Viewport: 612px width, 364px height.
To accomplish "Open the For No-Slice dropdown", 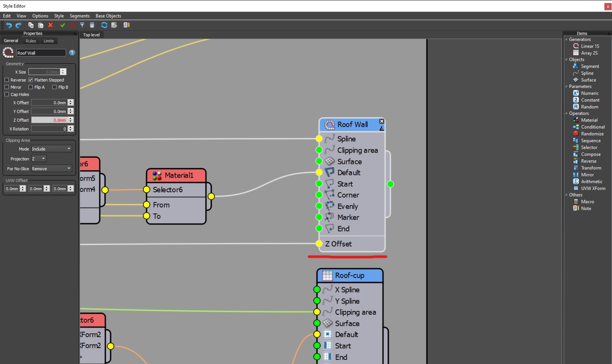I will [51, 168].
